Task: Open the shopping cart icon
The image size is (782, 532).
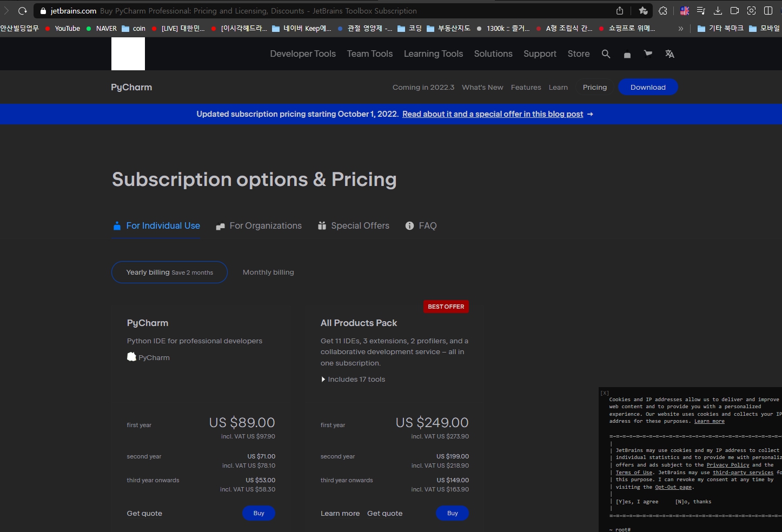Action: click(x=648, y=54)
